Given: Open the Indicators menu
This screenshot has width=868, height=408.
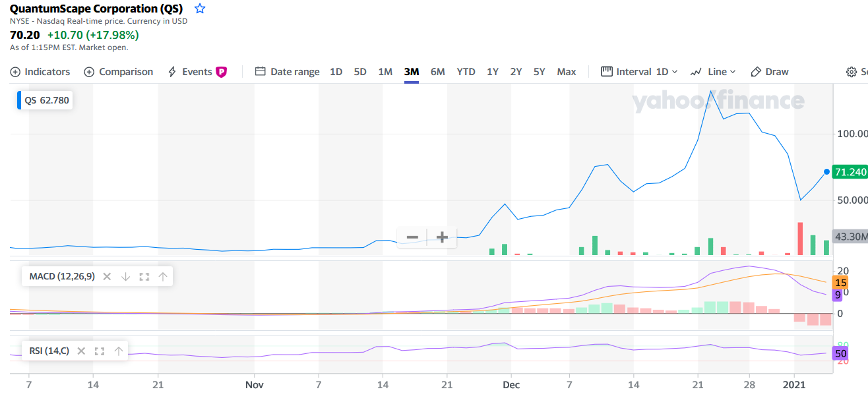Looking at the screenshot, I should (x=40, y=72).
